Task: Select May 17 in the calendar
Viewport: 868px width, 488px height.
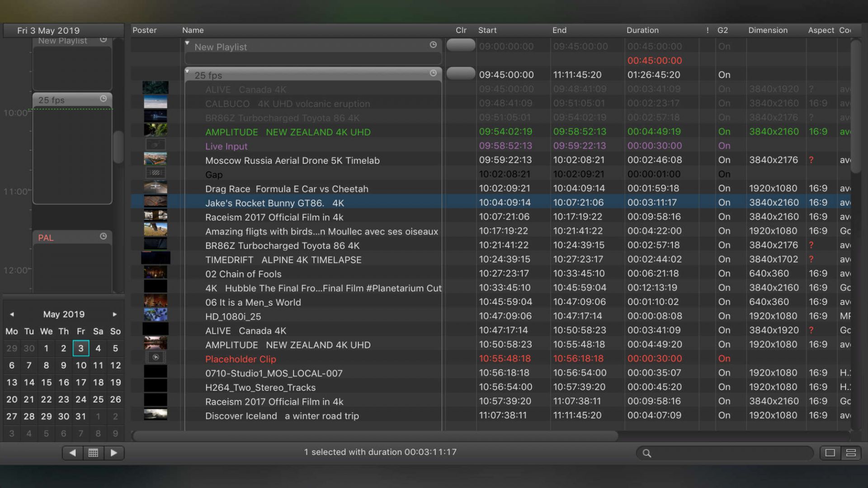Action: 81,383
